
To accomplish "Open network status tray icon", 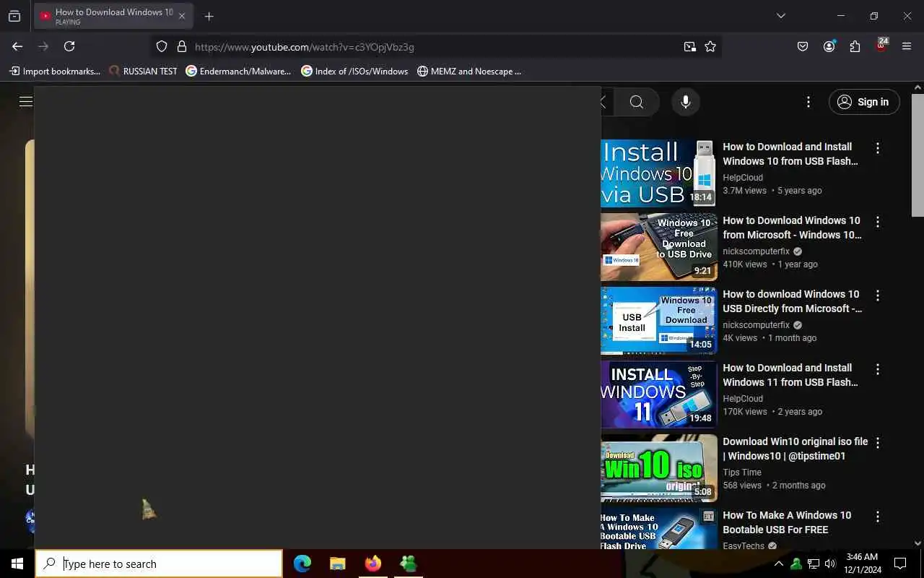I will [813, 564].
